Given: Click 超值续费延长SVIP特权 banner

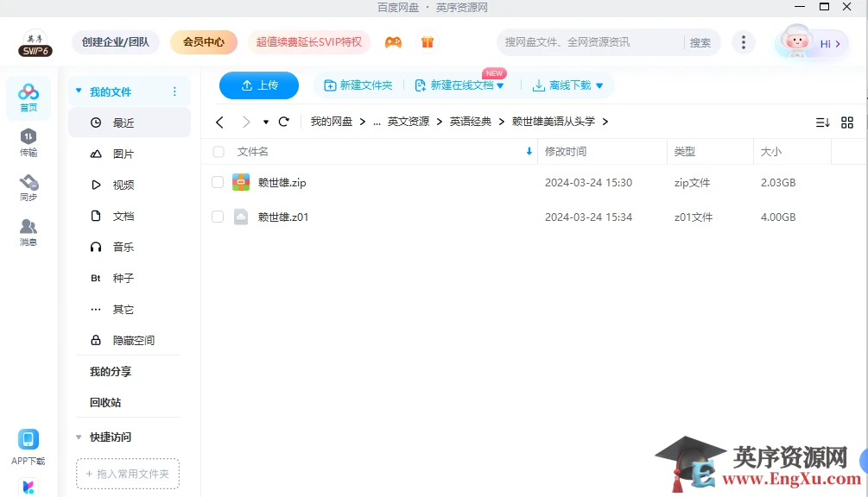Looking at the screenshot, I should point(309,42).
